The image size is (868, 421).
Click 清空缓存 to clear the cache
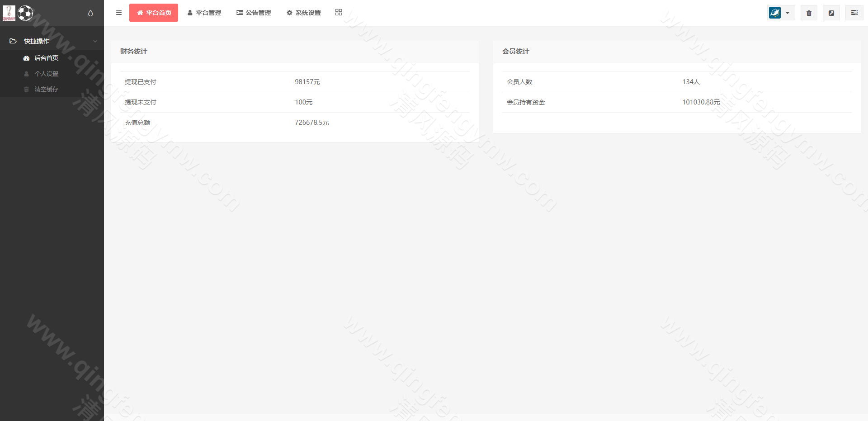47,89
